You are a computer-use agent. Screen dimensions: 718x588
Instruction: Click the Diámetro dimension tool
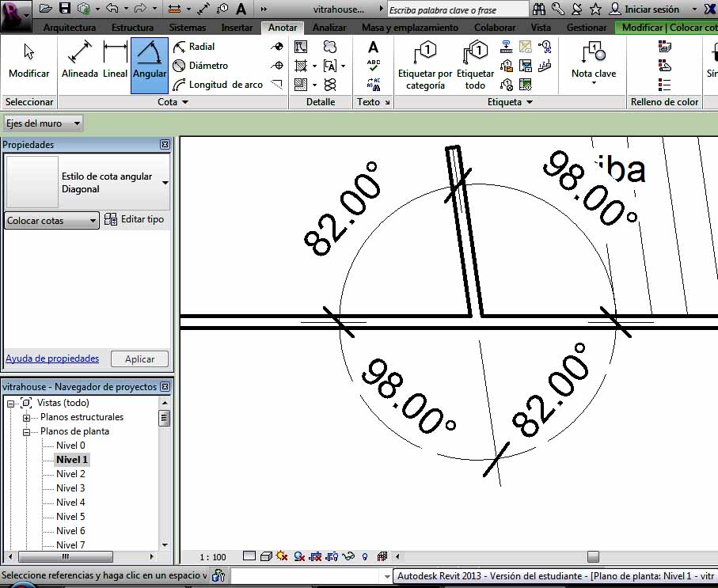pos(201,66)
